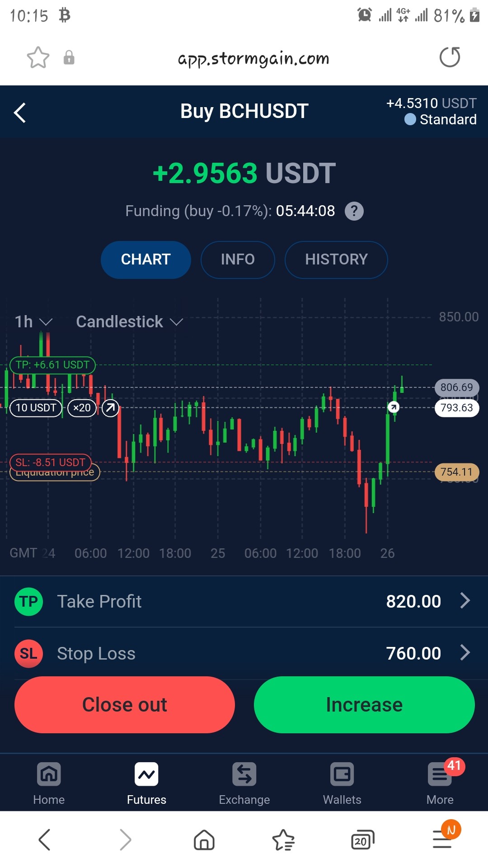Tap the 10 USDT position badge

(36, 408)
